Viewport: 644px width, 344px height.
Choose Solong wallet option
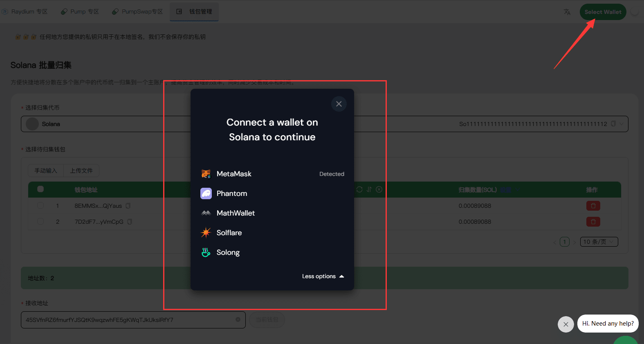pyautogui.click(x=272, y=252)
